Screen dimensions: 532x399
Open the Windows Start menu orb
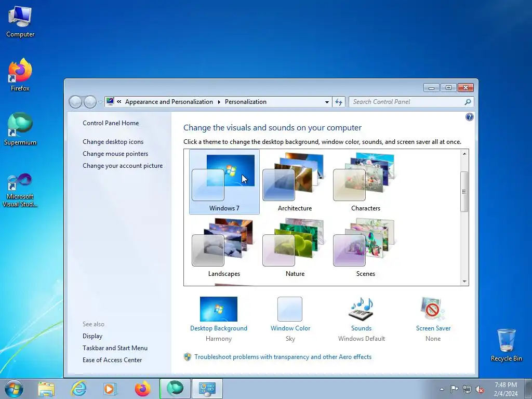point(14,389)
